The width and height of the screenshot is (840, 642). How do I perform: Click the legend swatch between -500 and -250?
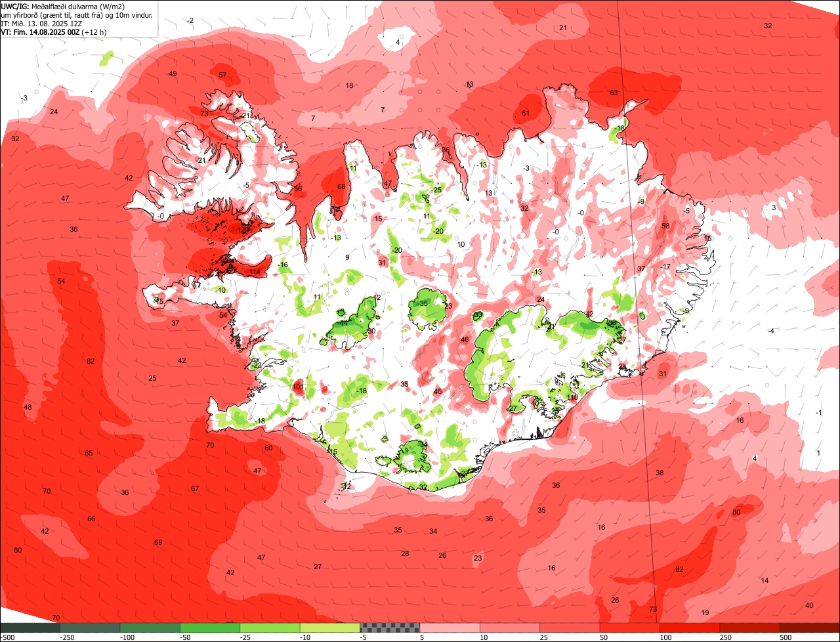(30, 628)
